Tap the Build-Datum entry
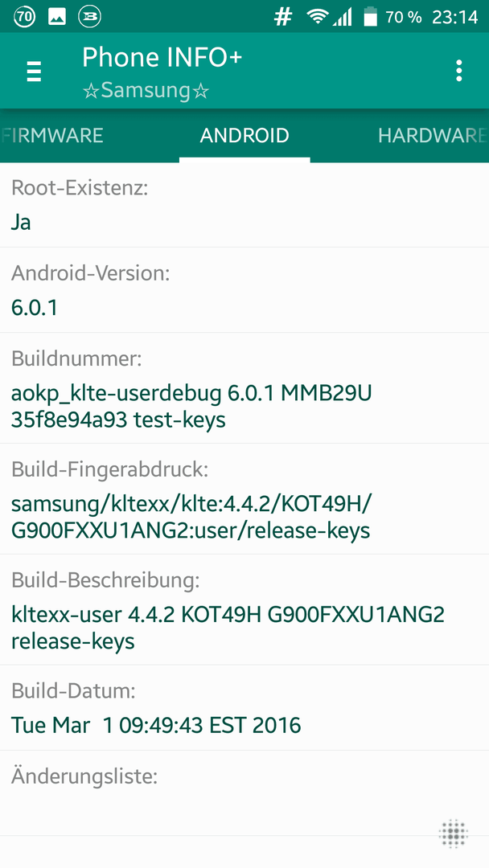 pyautogui.click(x=244, y=708)
